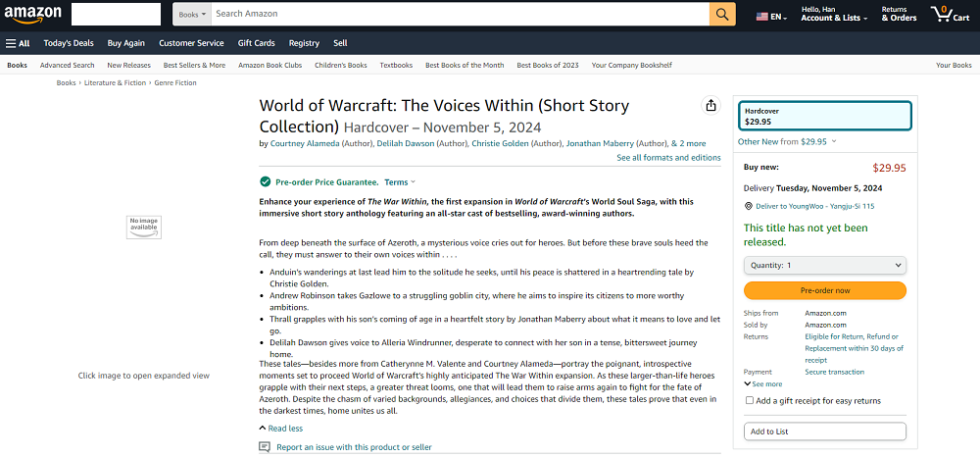
Task: Open author Jonathan Maberry's page
Action: pos(600,144)
